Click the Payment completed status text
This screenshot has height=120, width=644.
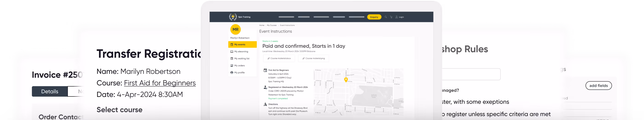[278, 99]
